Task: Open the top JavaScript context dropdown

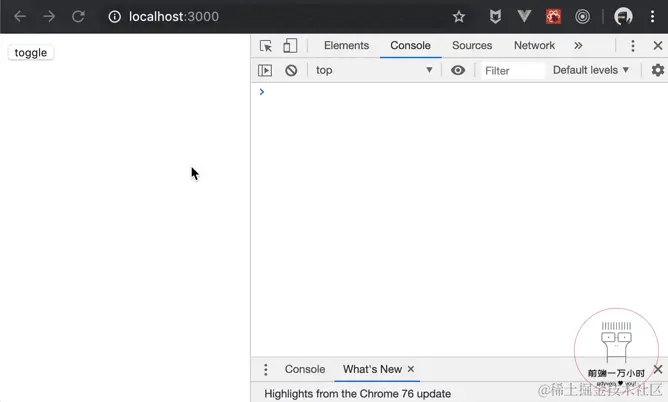Action: click(x=374, y=70)
